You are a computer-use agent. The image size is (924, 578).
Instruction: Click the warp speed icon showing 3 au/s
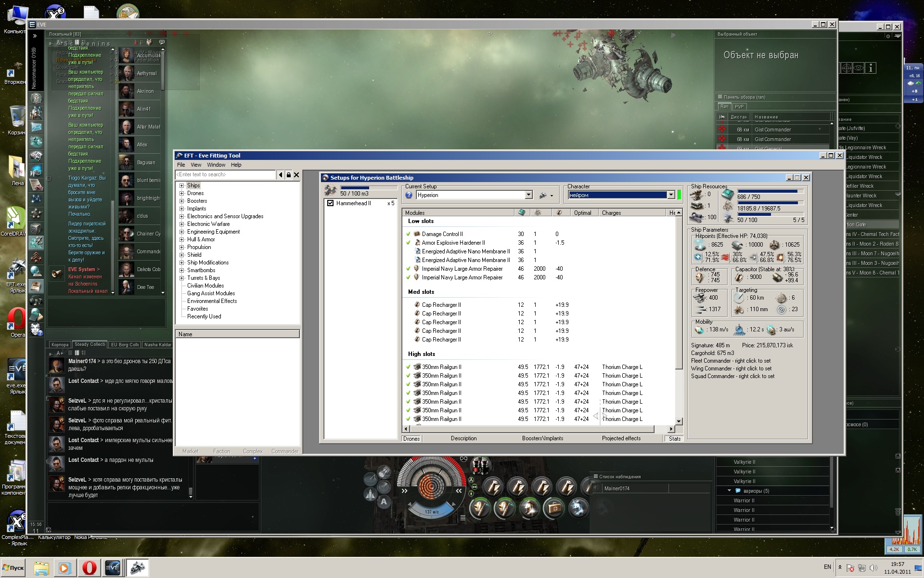[x=771, y=330]
